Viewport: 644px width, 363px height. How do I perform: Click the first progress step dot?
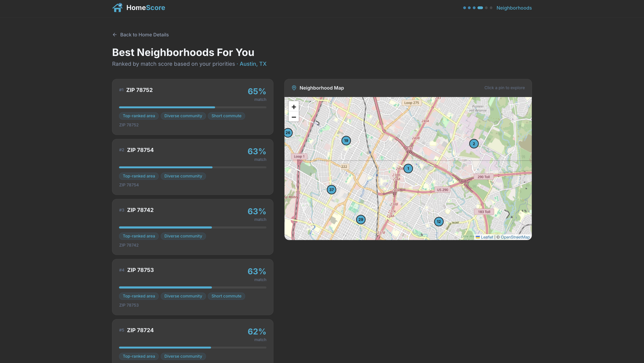click(x=464, y=8)
